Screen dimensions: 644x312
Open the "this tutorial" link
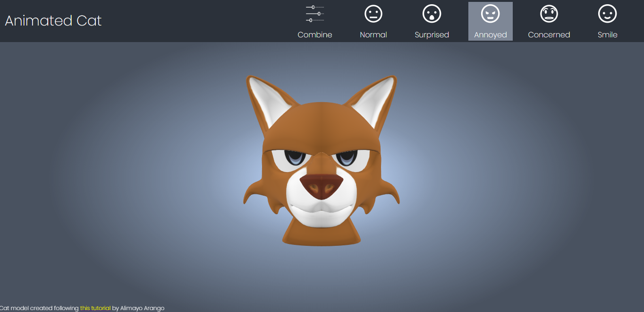click(x=95, y=308)
